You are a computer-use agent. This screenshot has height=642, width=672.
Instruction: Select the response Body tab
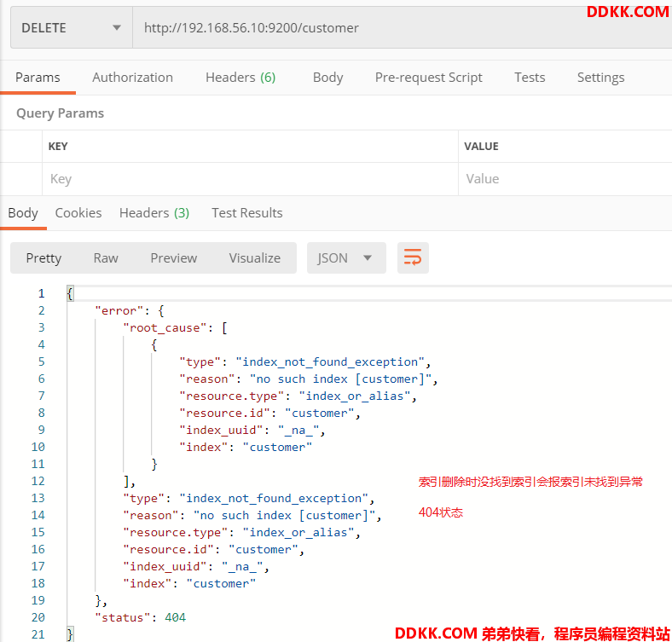coord(23,213)
